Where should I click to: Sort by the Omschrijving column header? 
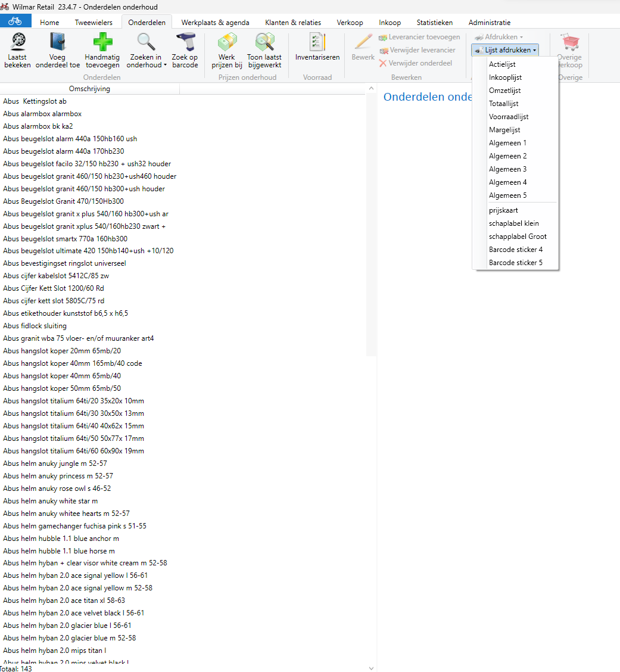[x=89, y=89]
